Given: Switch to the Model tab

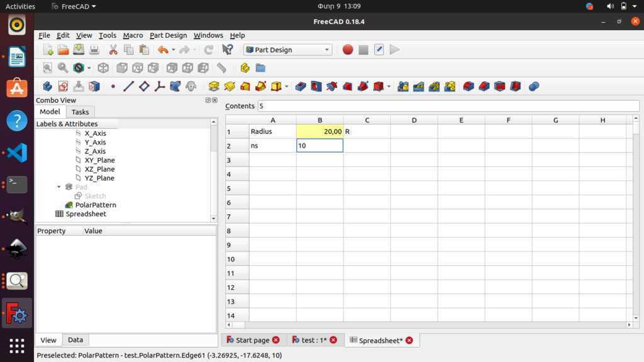Looking at the screenshot, I should [x=50, y=111].
